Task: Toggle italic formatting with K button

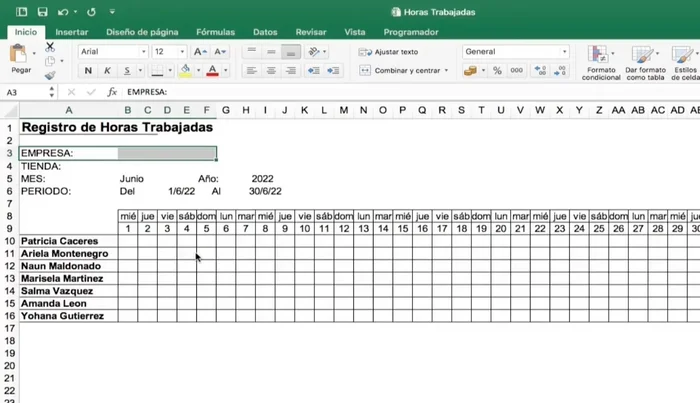Action: tap(107, 71)
